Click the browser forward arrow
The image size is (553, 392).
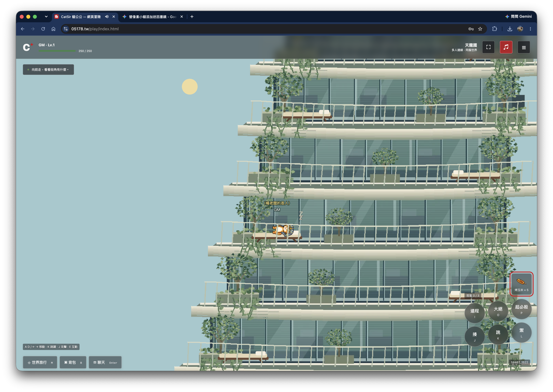[x=33, y=29]
